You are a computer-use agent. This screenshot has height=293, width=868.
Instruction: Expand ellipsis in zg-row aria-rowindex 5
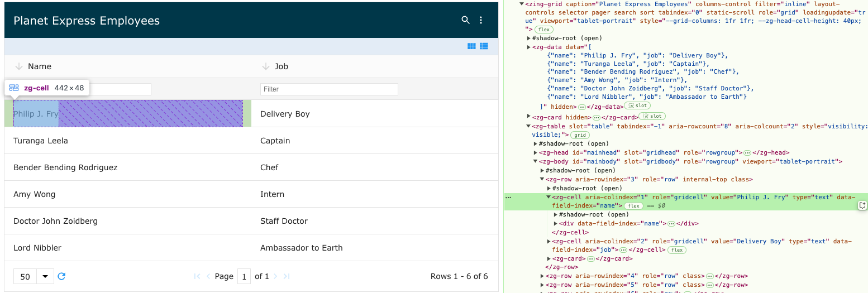pyautogui.click(x=710, y=285)
